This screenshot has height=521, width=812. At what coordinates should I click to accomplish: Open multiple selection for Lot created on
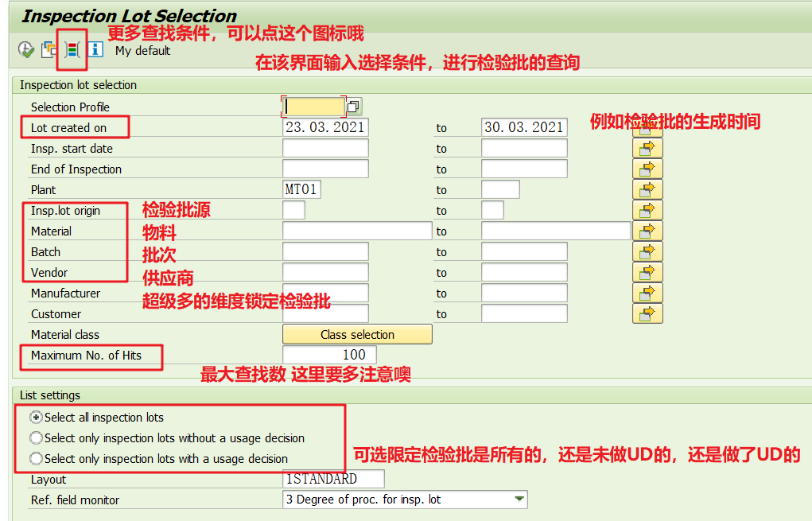[x=647, y=127]
